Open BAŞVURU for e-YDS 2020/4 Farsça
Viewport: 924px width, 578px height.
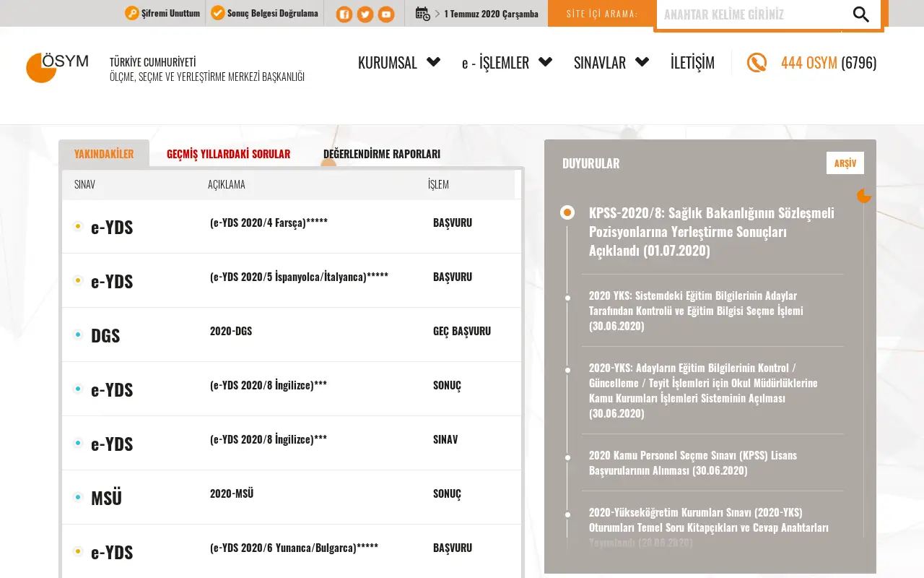tap(453, 223)
